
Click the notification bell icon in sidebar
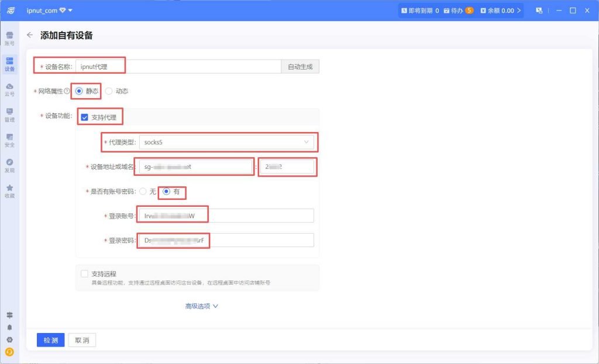(9, 328)
